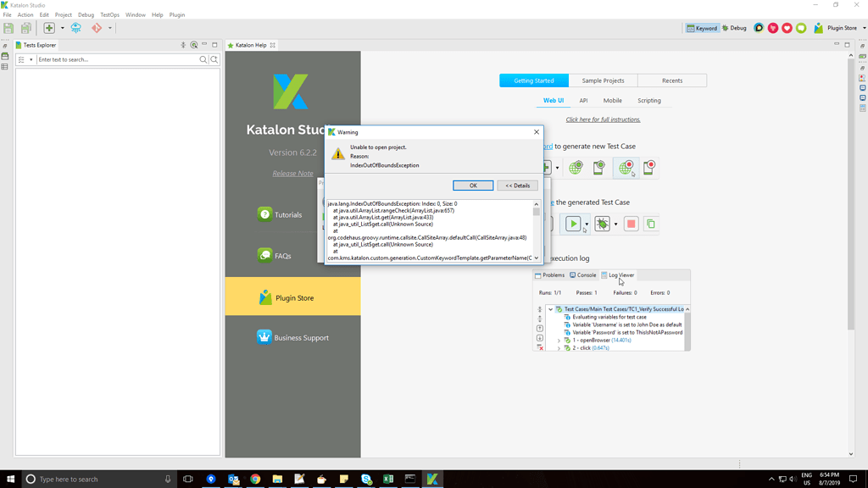Click the taskbar 'Type here to search' box

click(x=100, y=480)
